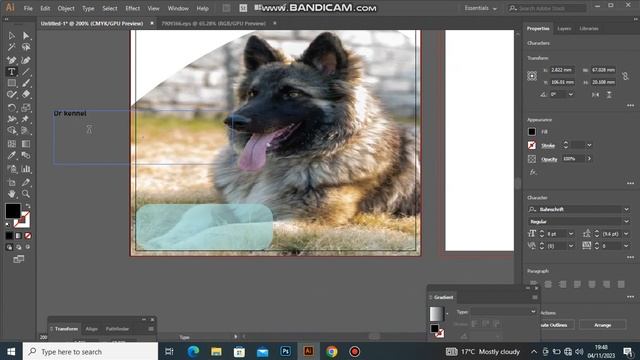Pick the Eyedropper tool
Screen dimensions: 640x360
point(11,156)
